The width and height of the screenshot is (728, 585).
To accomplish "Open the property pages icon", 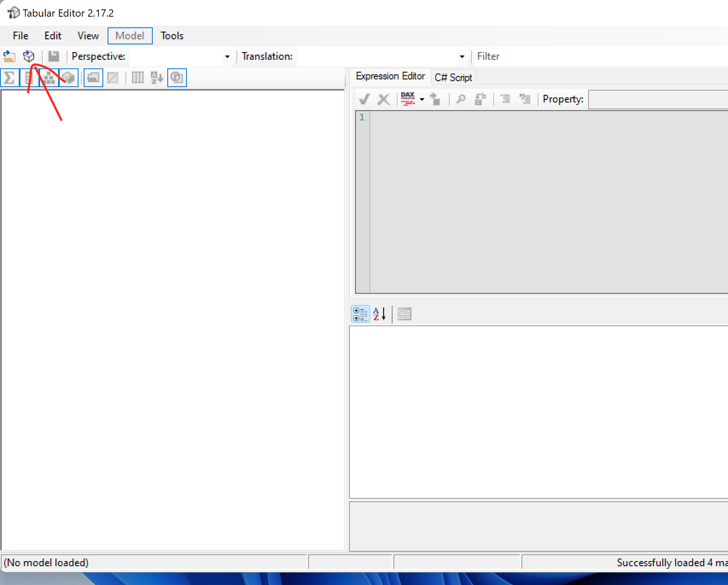I will (x=405, y=314).
